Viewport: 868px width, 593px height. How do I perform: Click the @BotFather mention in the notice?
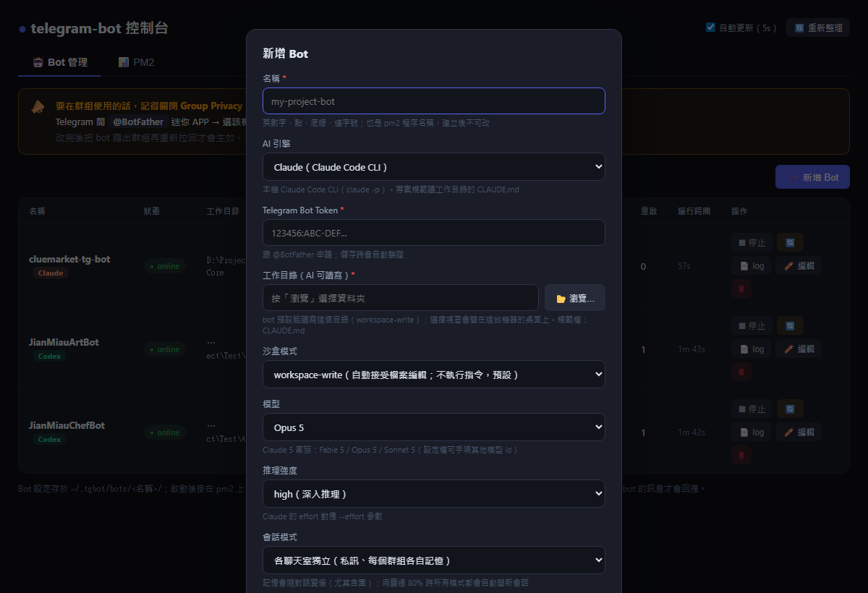[x=138, y=121]
